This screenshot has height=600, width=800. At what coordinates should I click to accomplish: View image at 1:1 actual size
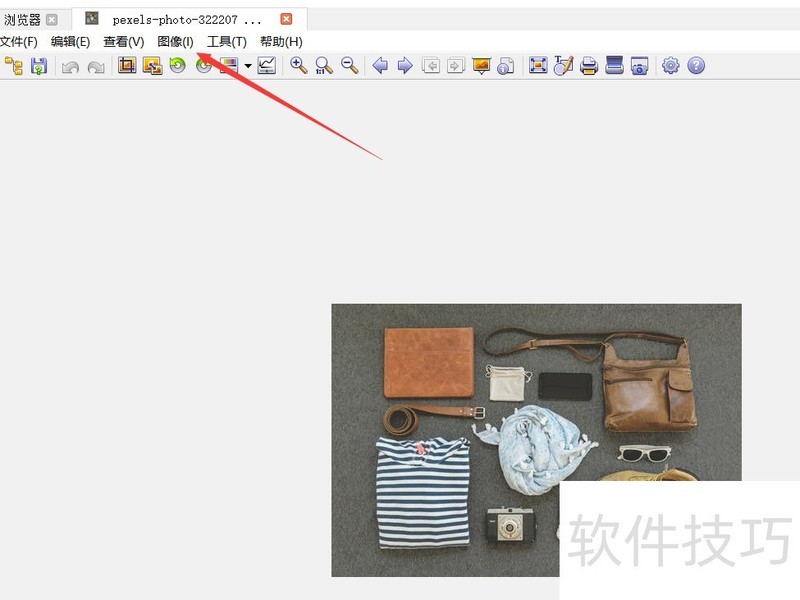[322, 66]
